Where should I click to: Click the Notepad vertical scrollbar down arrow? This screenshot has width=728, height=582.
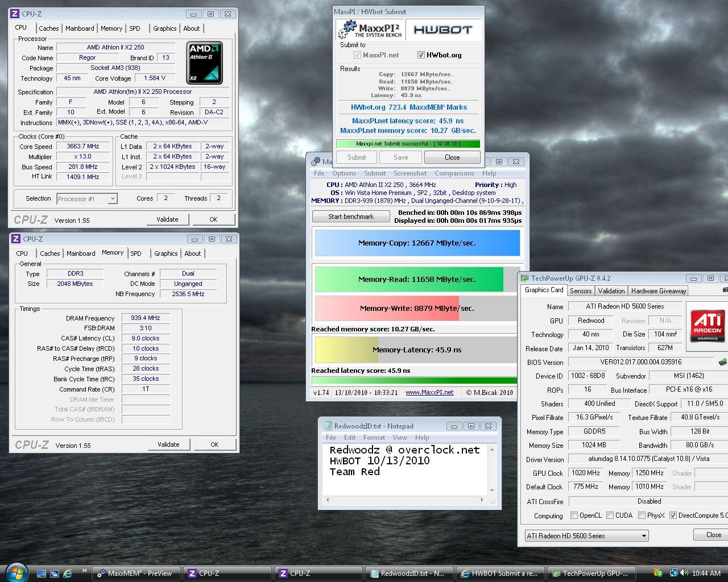click(x=493, y=490)
